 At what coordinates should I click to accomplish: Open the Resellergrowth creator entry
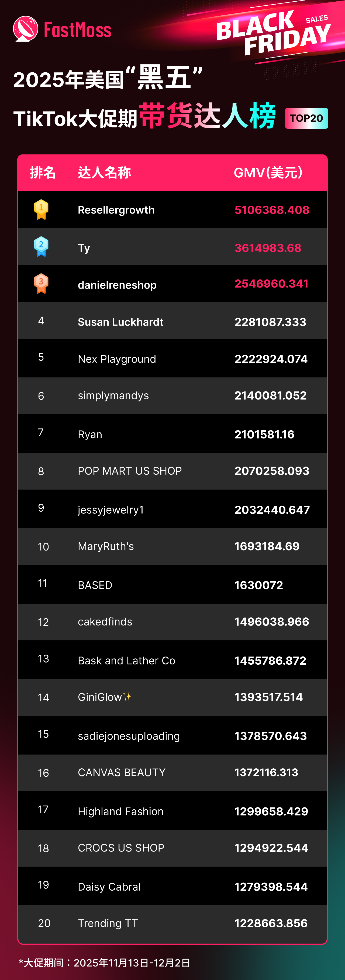[116, 210]
